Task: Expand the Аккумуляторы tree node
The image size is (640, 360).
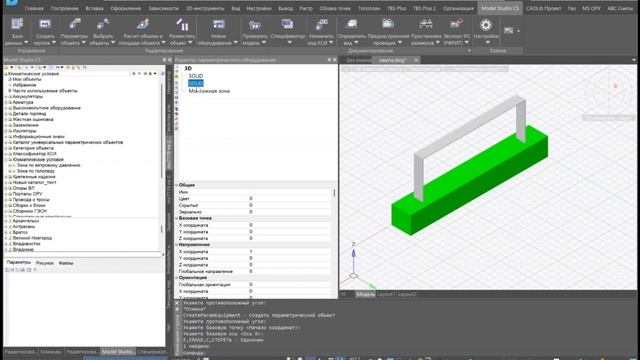Action: coord(6,97)
